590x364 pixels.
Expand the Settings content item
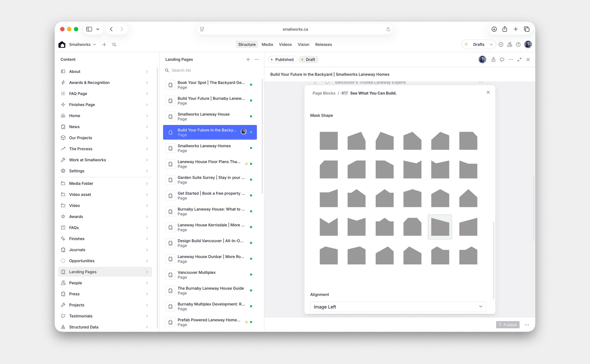(x=105, y=171)
